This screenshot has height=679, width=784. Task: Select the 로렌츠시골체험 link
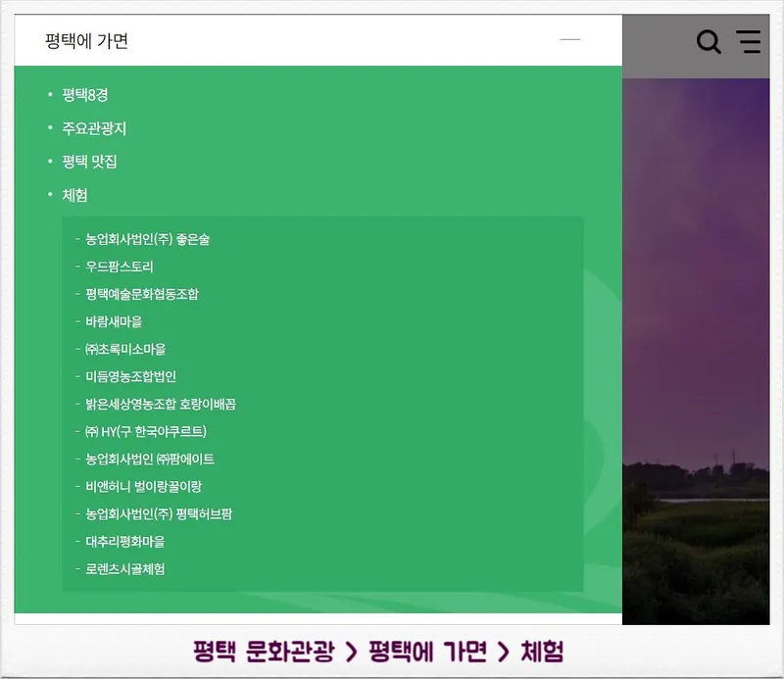click(125, 568)
